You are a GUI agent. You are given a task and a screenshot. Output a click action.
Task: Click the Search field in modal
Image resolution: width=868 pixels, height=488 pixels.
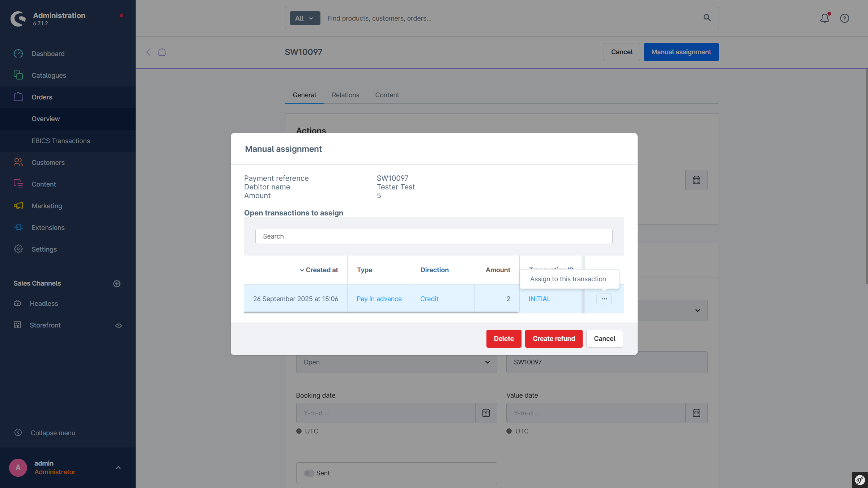[434, 236]
